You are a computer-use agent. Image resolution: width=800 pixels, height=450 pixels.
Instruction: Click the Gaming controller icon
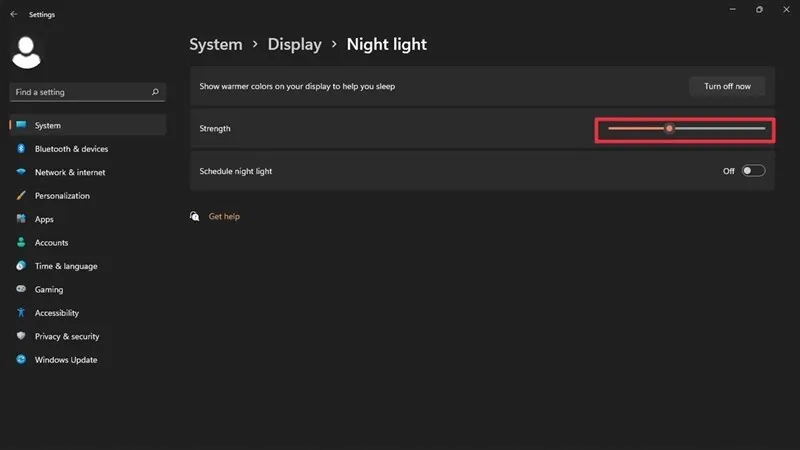click(21, 289)
